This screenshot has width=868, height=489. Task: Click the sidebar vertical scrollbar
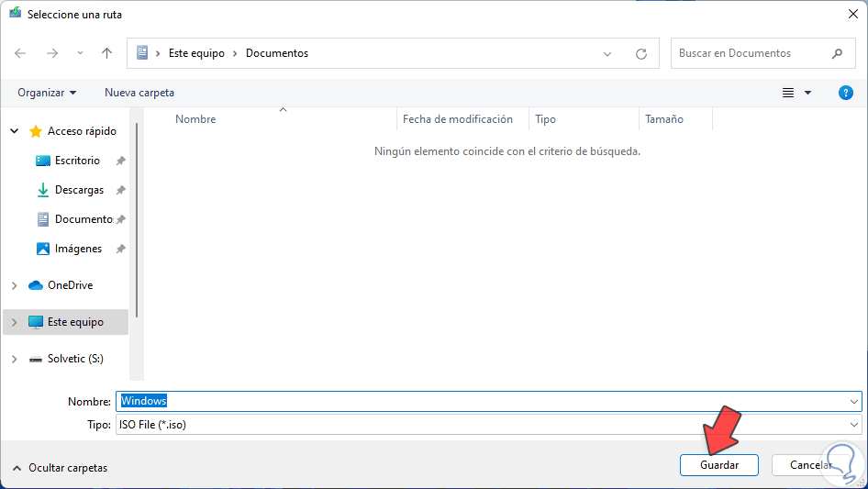(x=136, y=220)
